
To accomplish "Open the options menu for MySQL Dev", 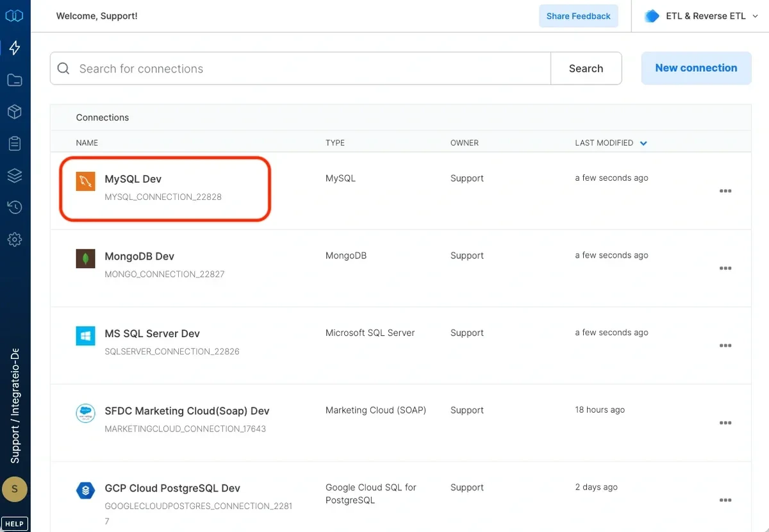I will [725, 190].
